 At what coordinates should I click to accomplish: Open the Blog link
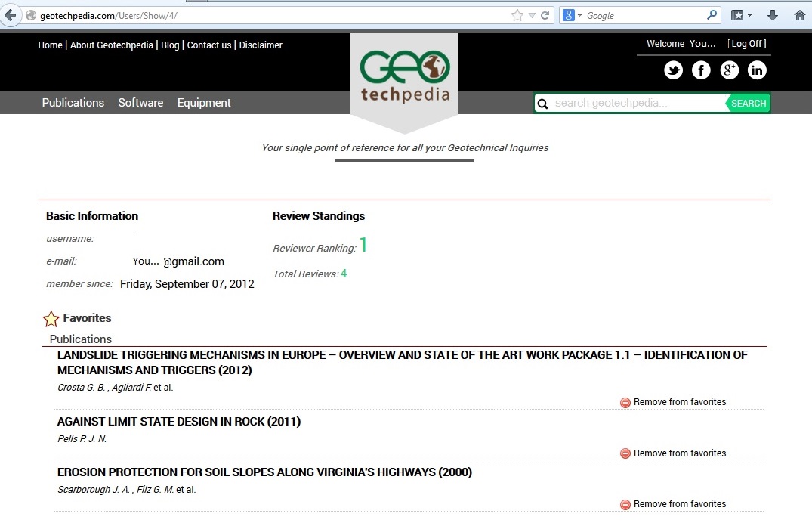170,45
